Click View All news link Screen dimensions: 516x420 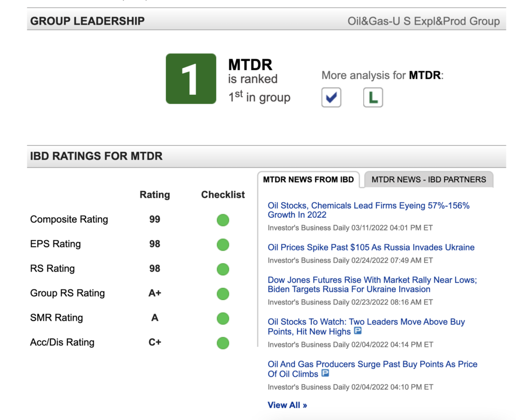[x=287, y=405]
